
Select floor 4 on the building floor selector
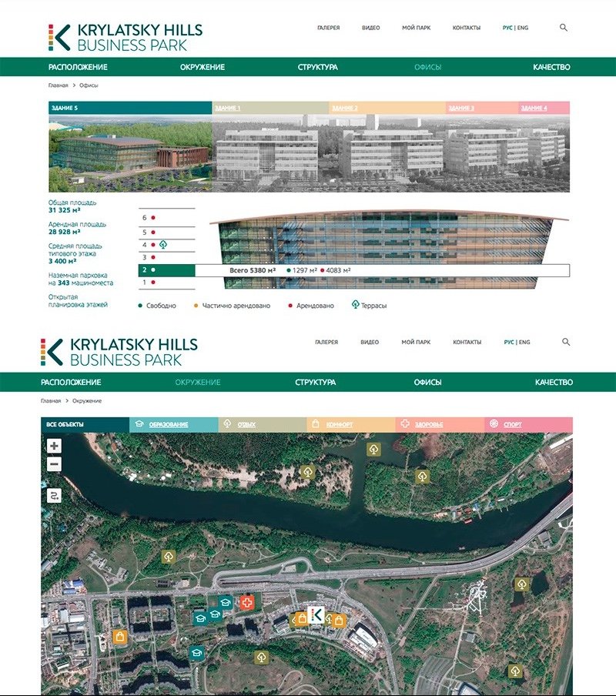coord(144,244)
